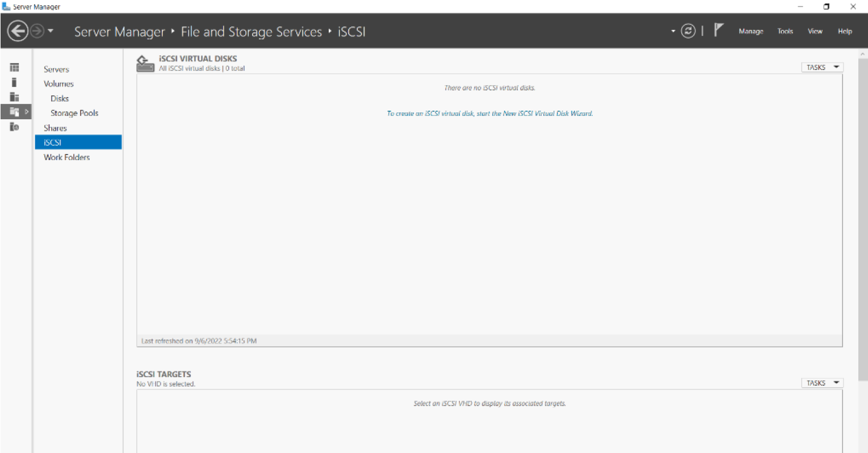Open the notifications flag
The width and height of the screenshot is (868, 453).
(719, 30)
